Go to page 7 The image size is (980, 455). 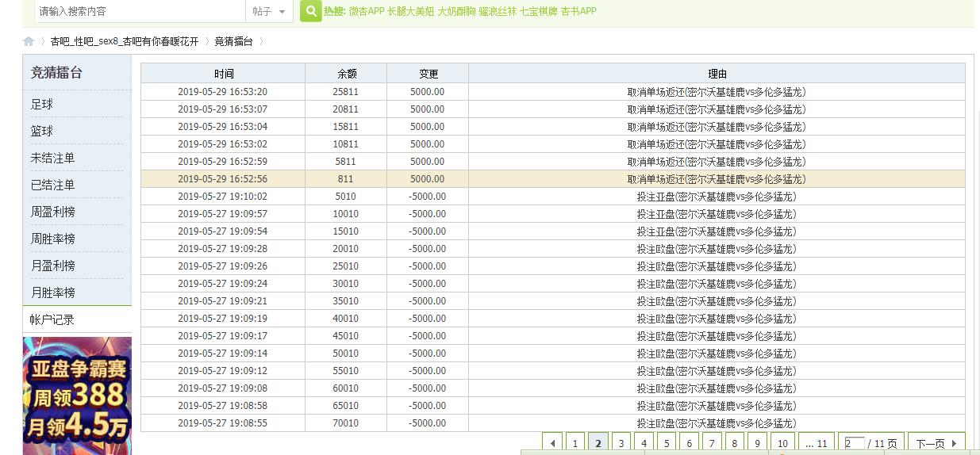(712, 443)
